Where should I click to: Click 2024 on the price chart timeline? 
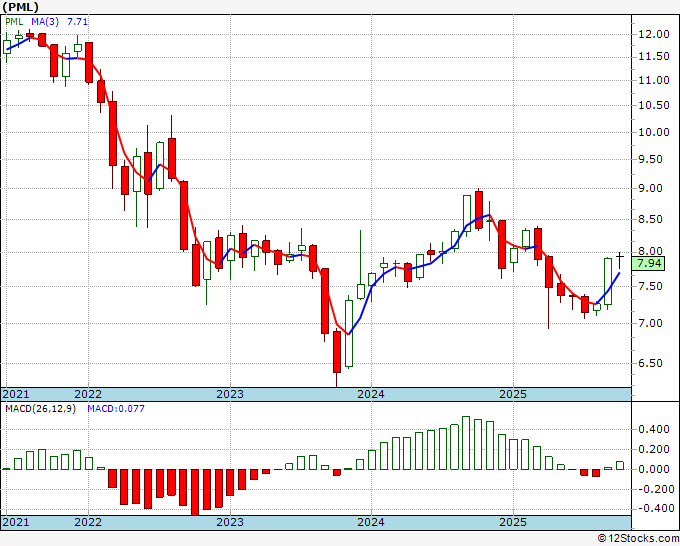(371, 394)
